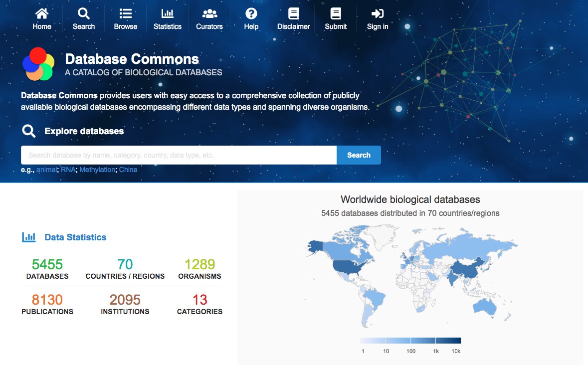Viewport: 588px width, 367px height.
Task: Open the Search magnifier icon in navbar
Action: tap(84, 13)
